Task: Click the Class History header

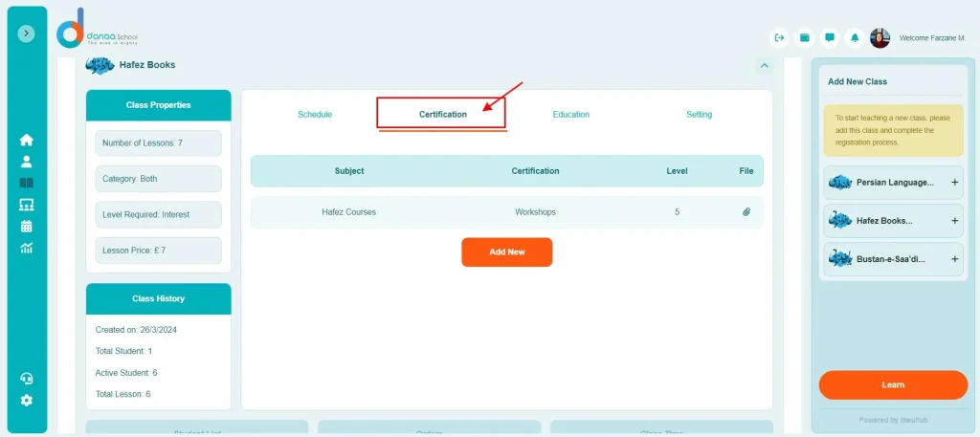Action: tap(158, 298)
